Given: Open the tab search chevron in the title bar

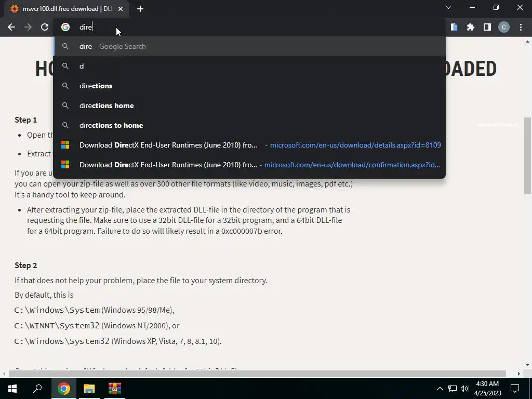Looking at the screenshot, I should 448,7.
